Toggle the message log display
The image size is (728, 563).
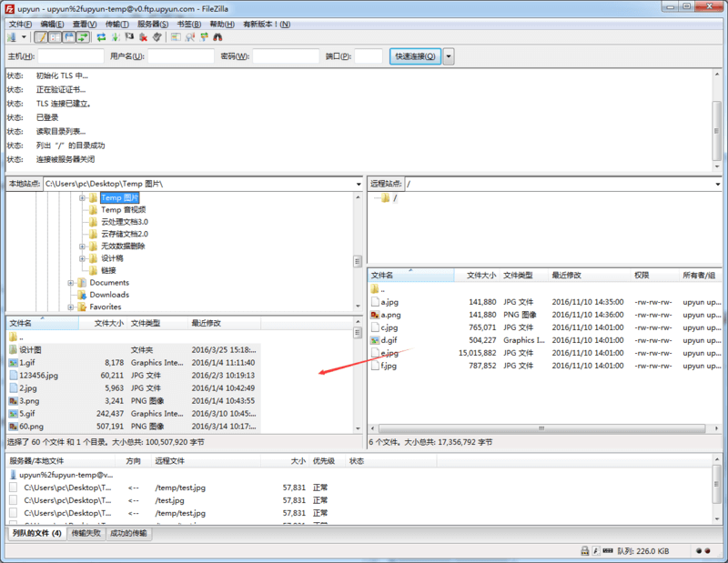41,37
